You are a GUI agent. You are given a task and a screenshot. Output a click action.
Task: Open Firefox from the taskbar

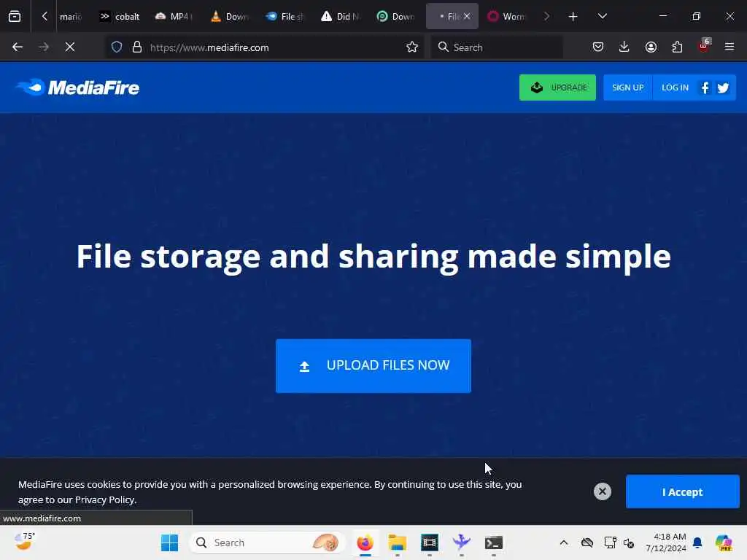365,542
